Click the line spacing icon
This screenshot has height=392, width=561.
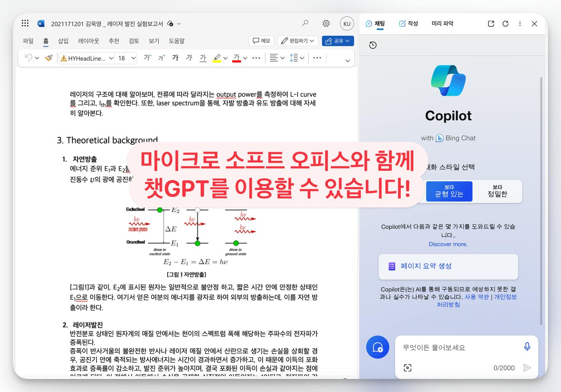coord(293,58)
